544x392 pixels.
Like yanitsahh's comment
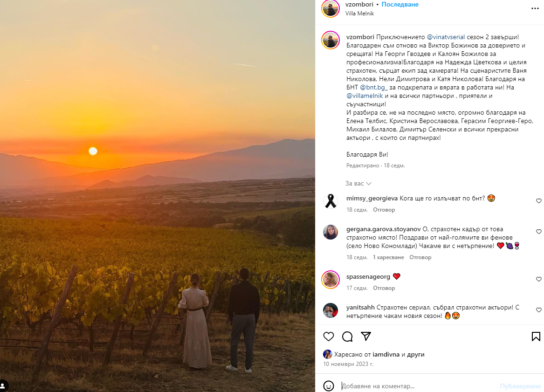tap(539, 310)
